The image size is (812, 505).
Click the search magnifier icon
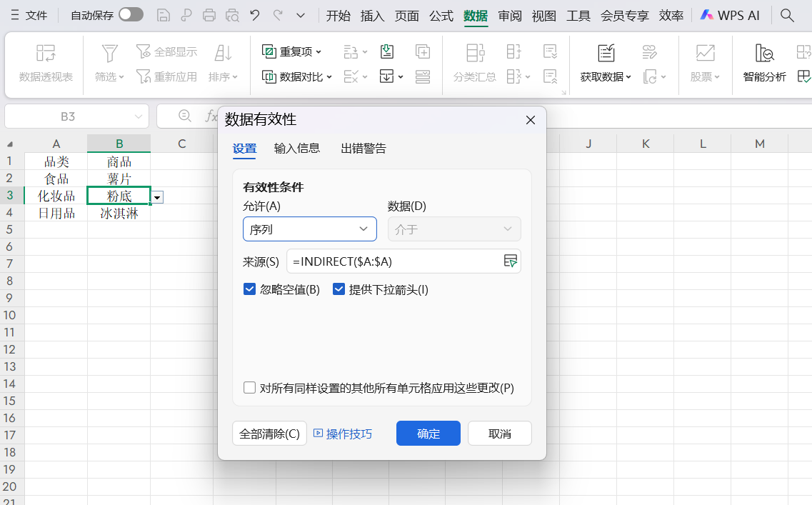click(x=787, y=15)
